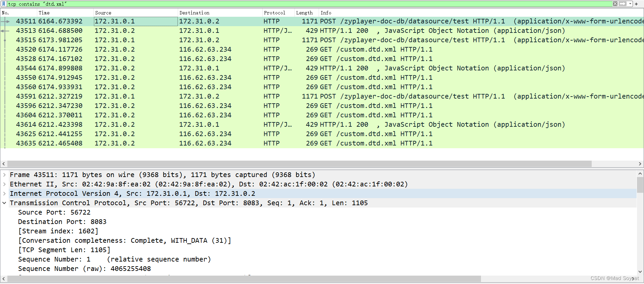Click the plus icon to add filter button

636,4
